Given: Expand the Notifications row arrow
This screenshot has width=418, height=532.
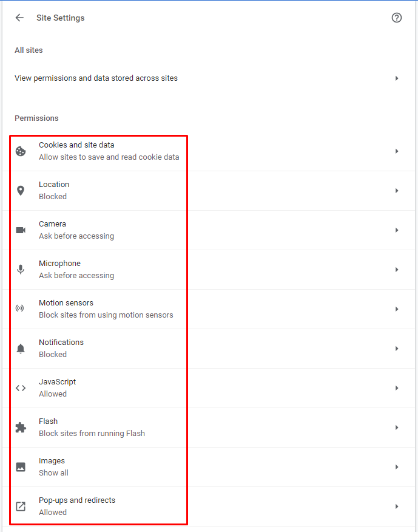Looking at the screenshot, I should pos(397,349).
